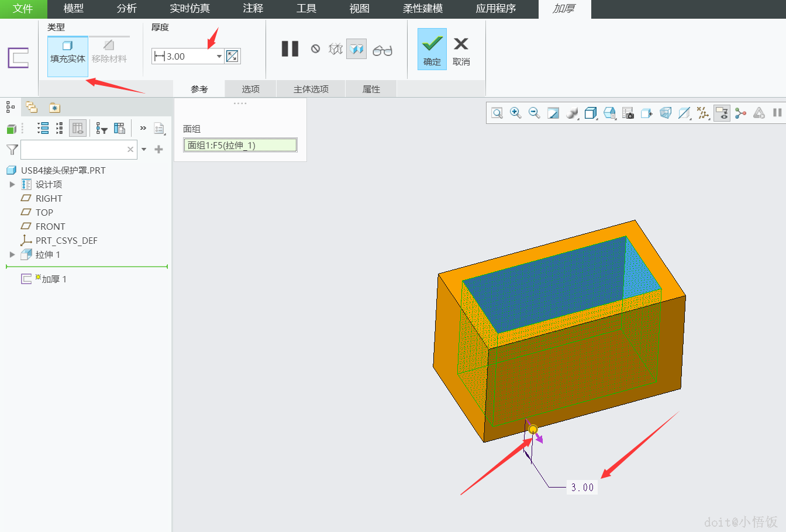
Task: Click the 面组 quilt reference collector field
Action: 240,146
